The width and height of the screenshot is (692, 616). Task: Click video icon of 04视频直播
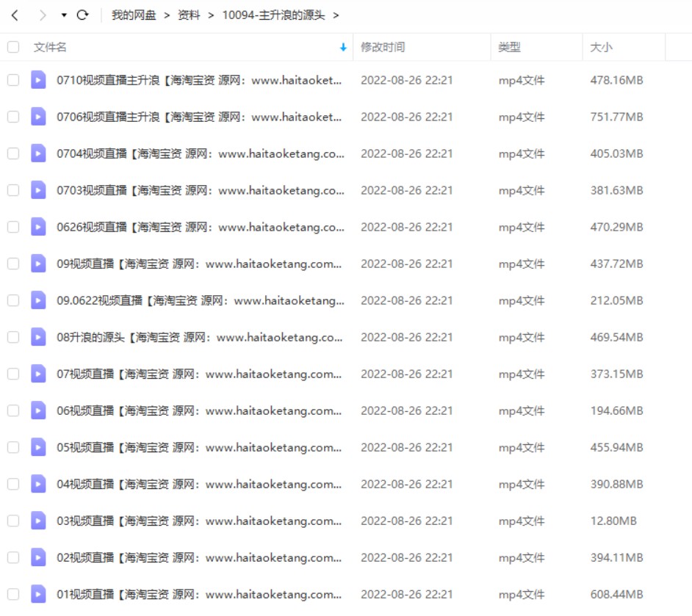tap(38, 484)
